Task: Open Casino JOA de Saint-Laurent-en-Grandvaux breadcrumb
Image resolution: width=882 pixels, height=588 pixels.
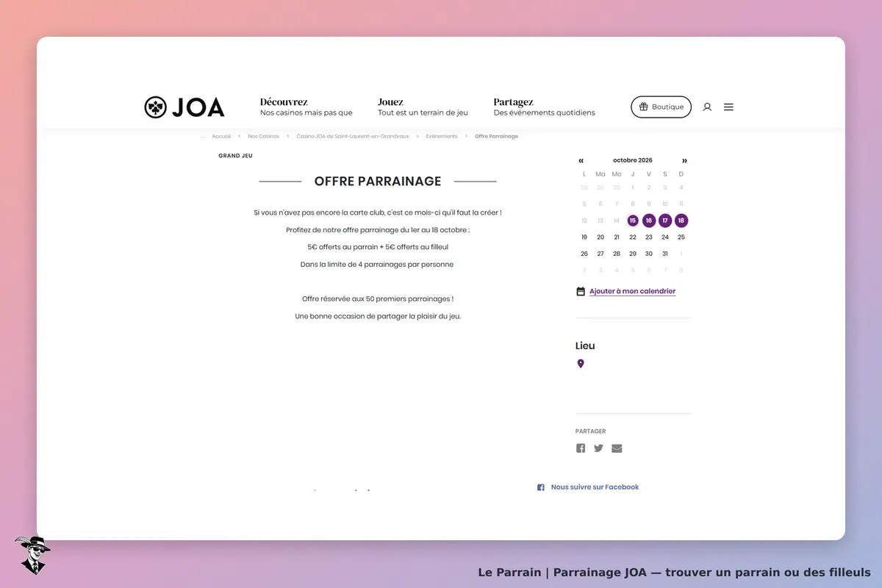Action: click(x=353, y=137)
